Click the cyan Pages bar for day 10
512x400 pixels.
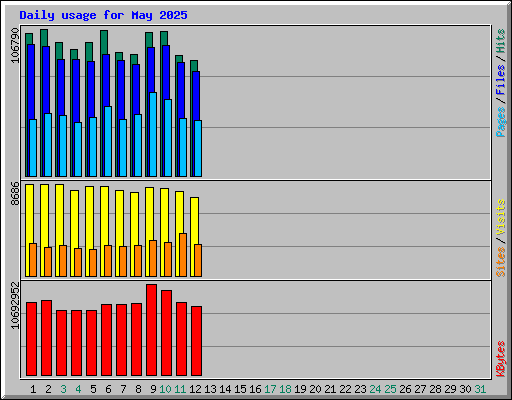[x=168, y=138]
